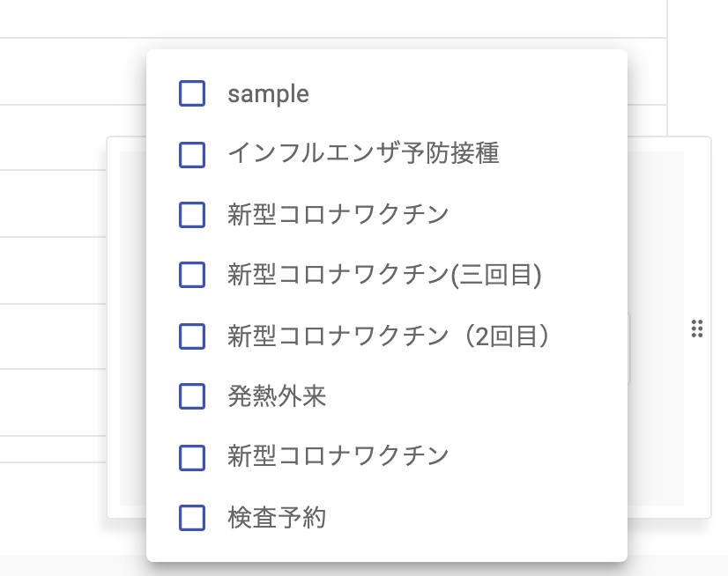Toggle the 新型コロナワクチン(三回目) checkbox

(192, 276)
